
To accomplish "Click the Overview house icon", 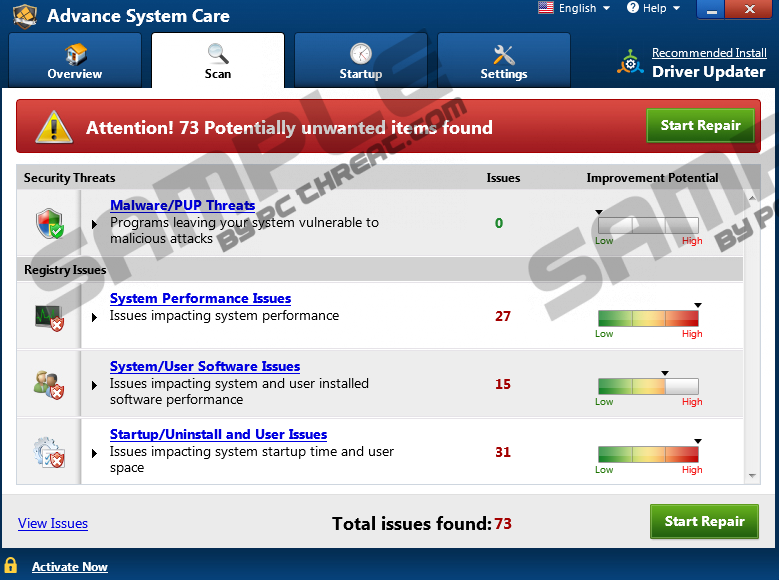I will [x=76, y=54].
